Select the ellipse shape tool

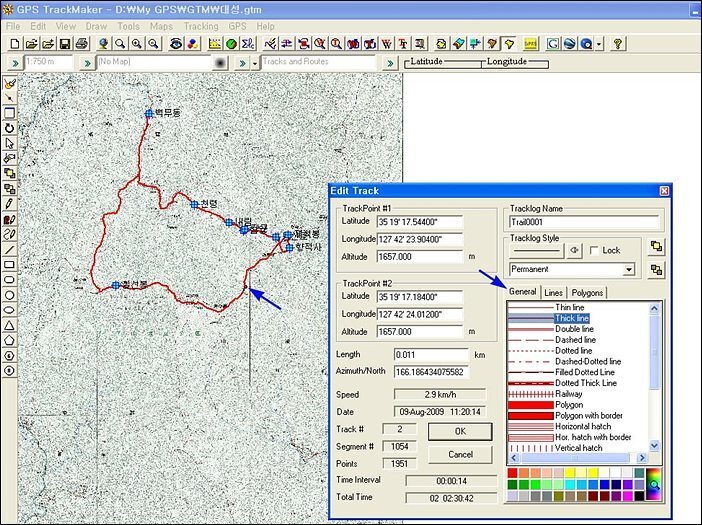pos(9,310)
